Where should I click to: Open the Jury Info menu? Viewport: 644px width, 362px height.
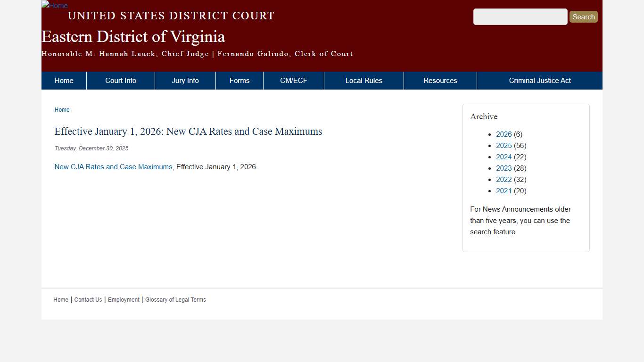coord(185,80)
